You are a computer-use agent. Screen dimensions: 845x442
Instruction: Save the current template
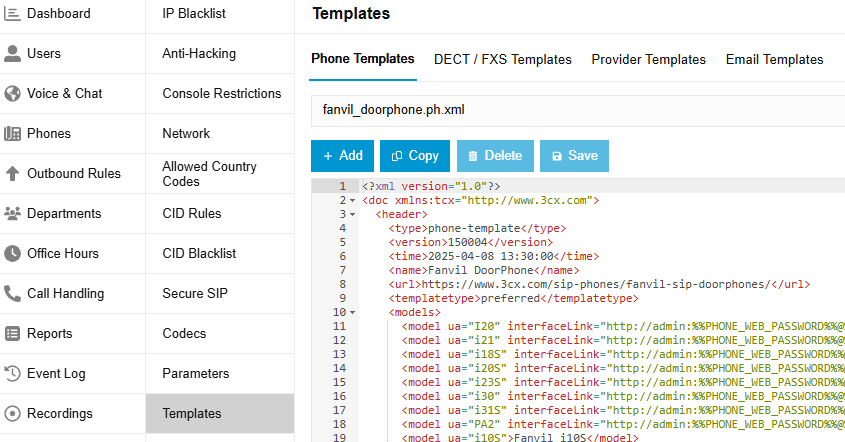coord(574,155)
